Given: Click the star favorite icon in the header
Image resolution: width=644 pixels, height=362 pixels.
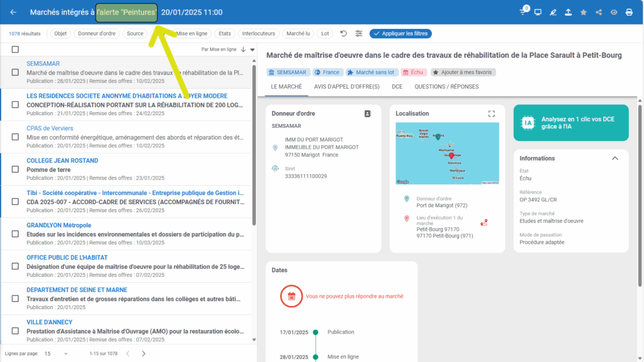Looking at the screenshot, I should tap(583, 13).
